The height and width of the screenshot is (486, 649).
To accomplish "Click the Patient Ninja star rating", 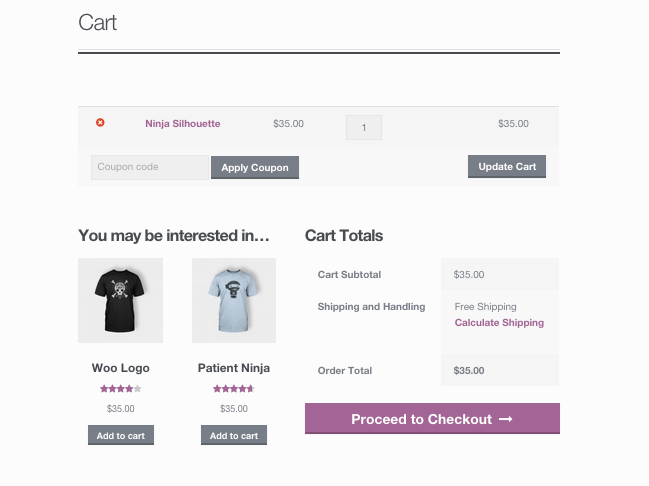I will pyautogui.click(x=233, y=388).
